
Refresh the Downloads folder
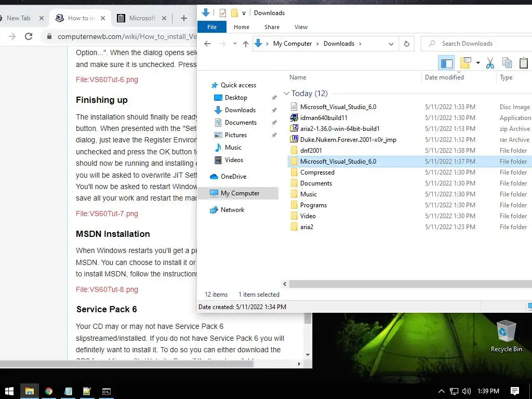406,44
